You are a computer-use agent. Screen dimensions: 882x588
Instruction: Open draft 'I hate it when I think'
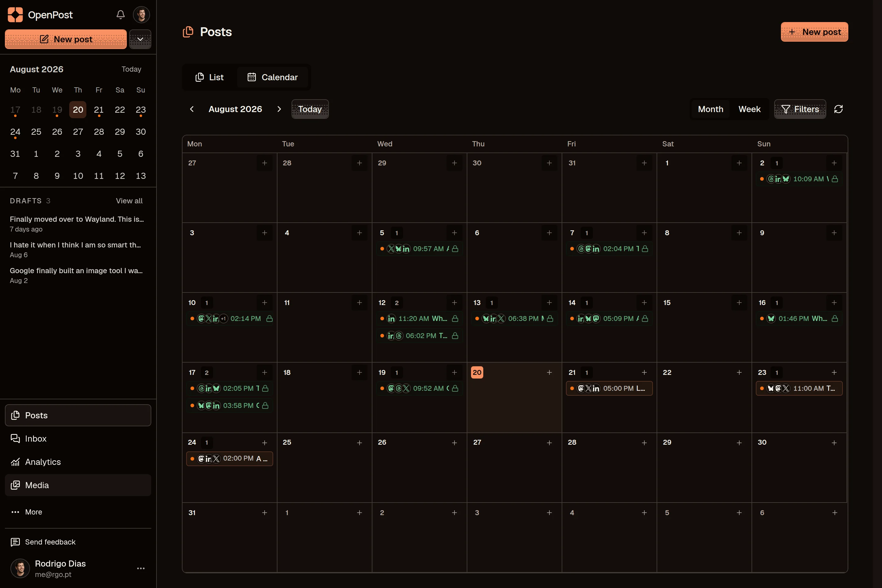coord(77,249)
